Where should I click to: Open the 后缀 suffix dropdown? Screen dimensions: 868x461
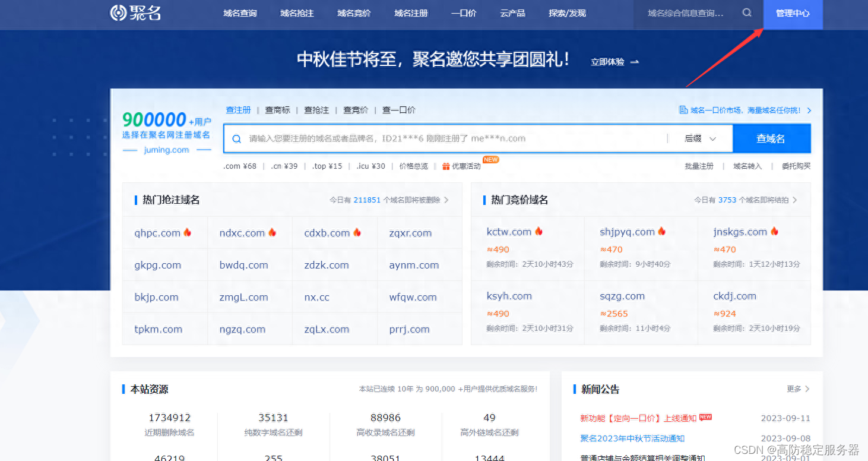tap(701, 138)
